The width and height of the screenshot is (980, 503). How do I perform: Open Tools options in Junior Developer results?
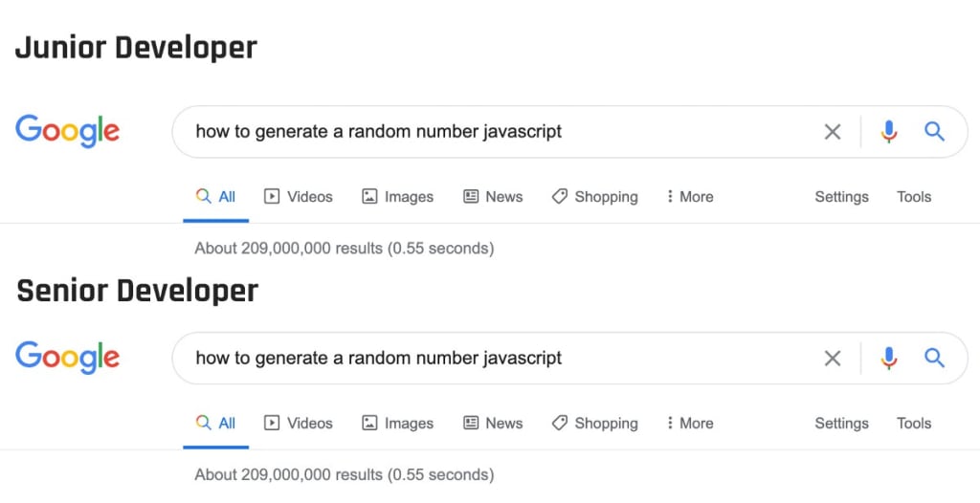pyautogui.click(x=914, y=197)
